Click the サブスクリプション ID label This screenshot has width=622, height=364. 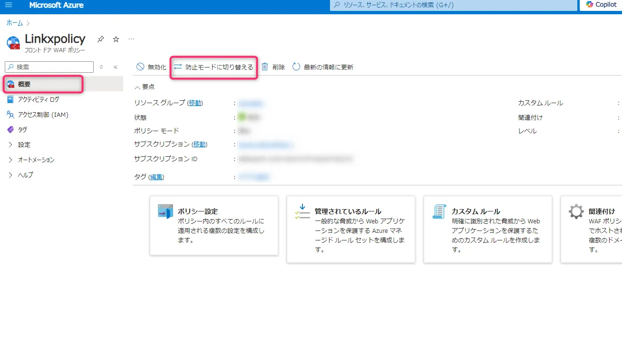pyautogui.click(x=165, y=159)
